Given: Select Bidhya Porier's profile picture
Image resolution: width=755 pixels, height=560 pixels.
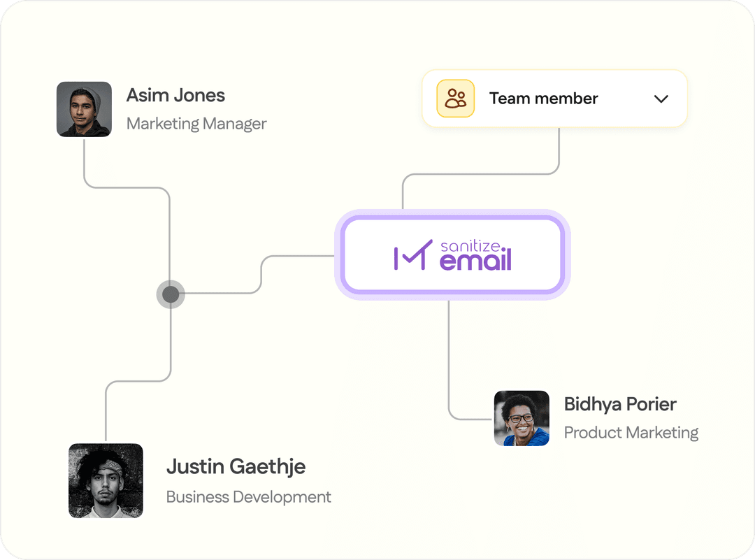Looking at the screenshot, I should coord(522,419).
